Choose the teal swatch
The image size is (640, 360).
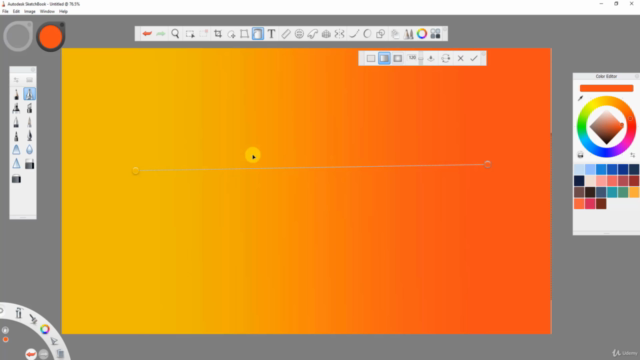pyautogui.click(x=612, y=192)
